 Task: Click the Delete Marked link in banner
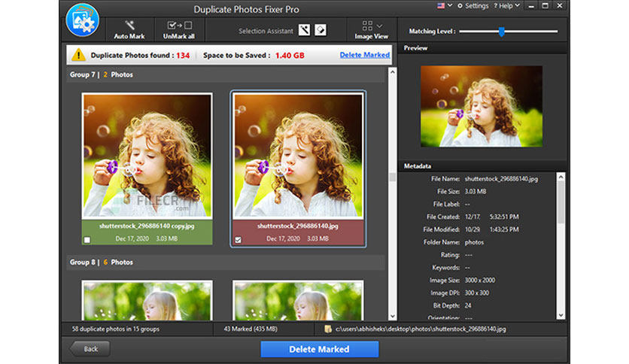pyautogui.click(x=365, y=55)
